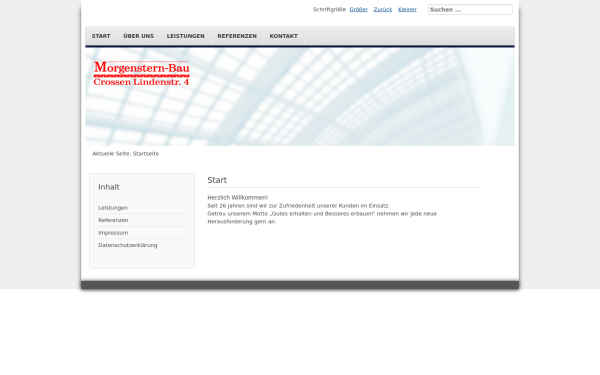Open Datenschutzerklärung in the sidebar

128,245
